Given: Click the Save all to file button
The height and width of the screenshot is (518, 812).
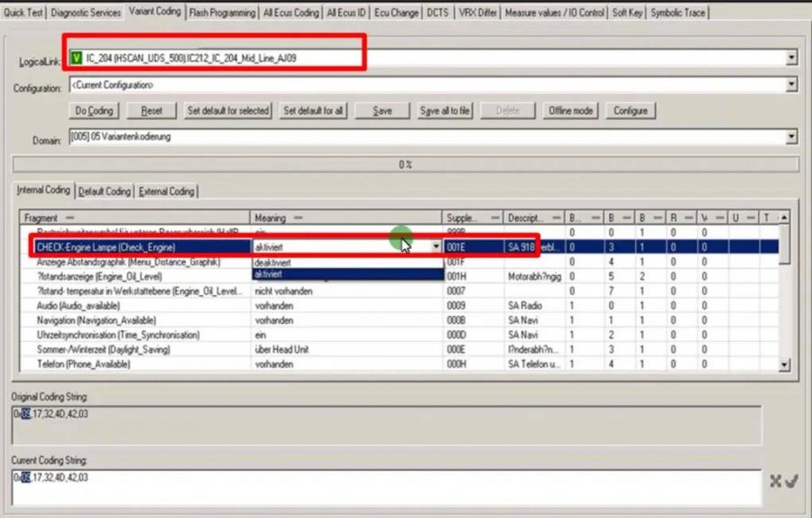Looking at the screenshot, I should [x=445, y=111].
